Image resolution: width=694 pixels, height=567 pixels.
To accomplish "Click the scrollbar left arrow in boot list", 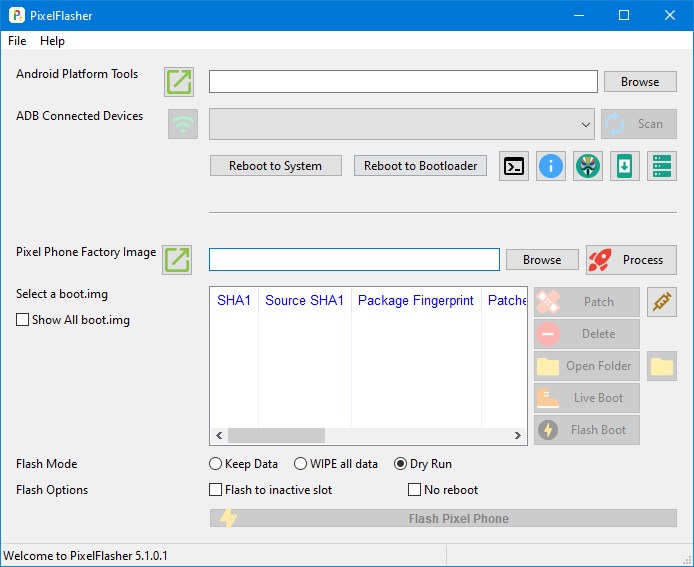I will [x=219, y=435].
